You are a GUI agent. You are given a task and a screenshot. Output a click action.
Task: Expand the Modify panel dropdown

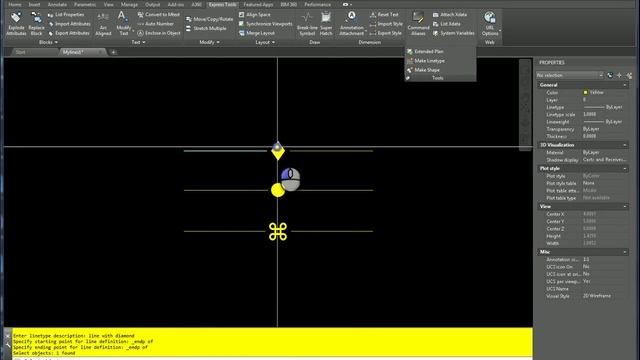tap(209, 42)
